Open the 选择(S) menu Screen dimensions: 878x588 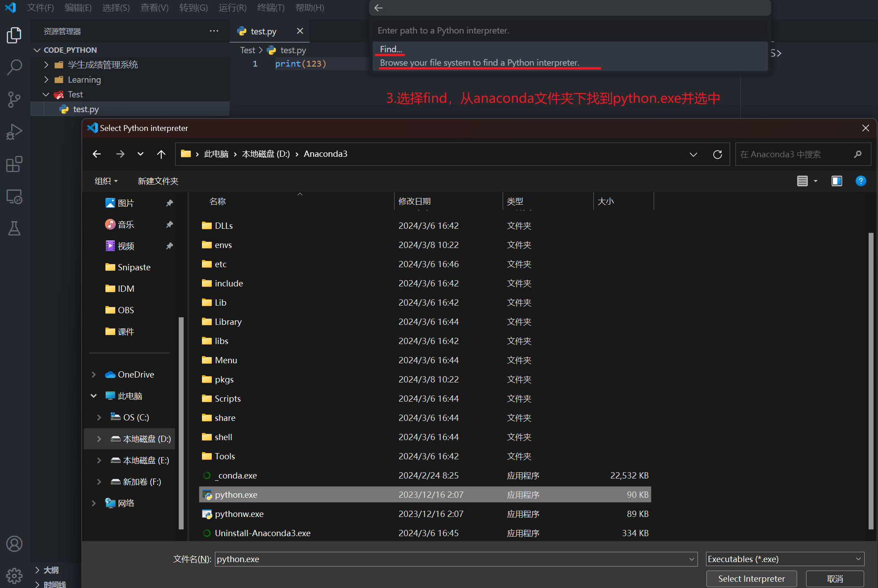[116, 8]
